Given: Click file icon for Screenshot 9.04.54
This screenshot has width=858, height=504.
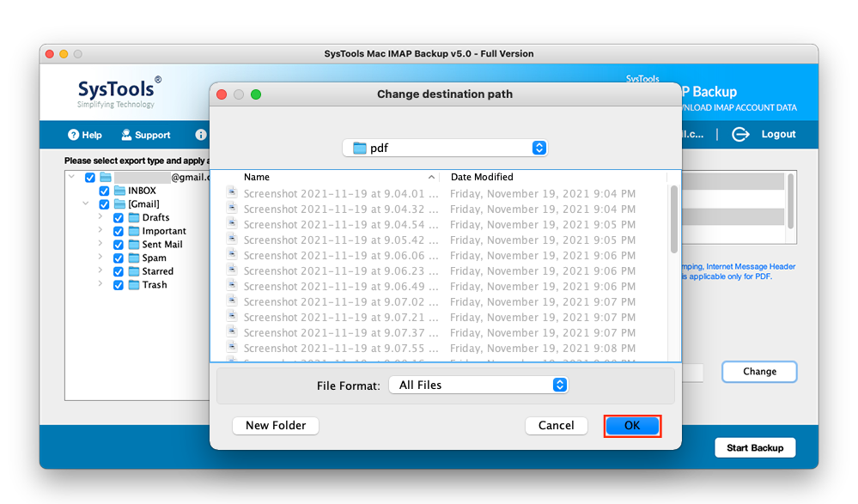Looking at the screenshot, I should coord(233,223).
